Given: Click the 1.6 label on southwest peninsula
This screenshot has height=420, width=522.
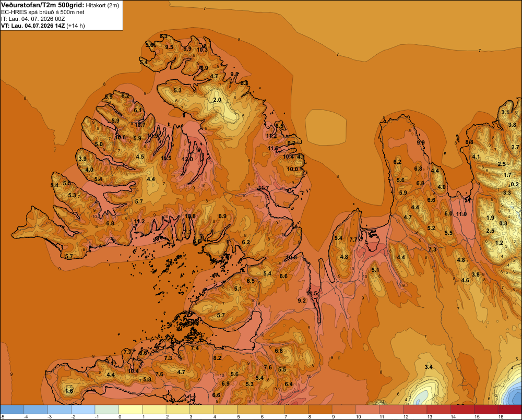Looking at the screenshot, I should [x=69, y=391].
